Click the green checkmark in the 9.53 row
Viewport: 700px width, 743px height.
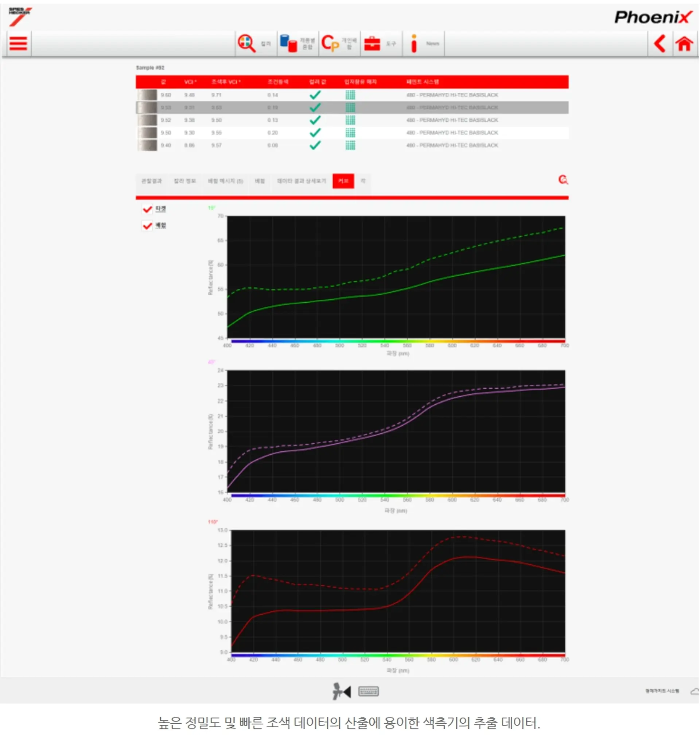point(315,108)
